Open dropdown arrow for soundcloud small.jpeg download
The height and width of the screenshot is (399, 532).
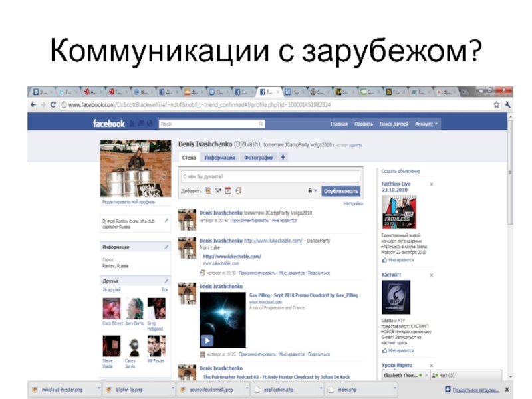click(x=247, y=388)
